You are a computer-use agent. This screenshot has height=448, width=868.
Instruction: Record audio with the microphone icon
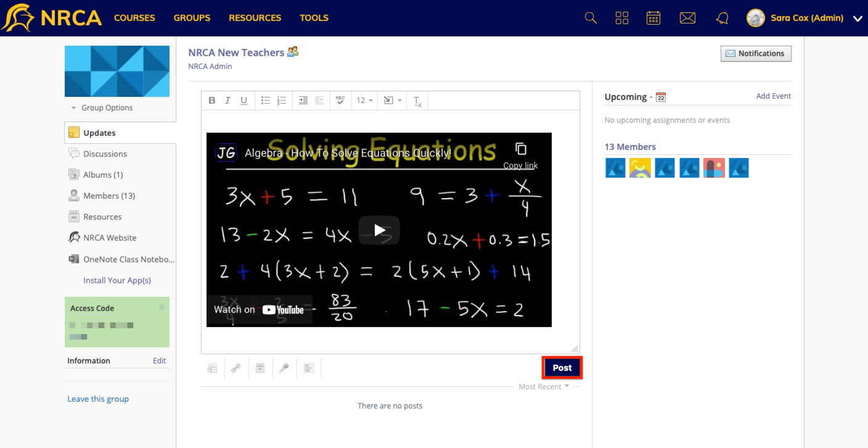click(x=284, y=368)
